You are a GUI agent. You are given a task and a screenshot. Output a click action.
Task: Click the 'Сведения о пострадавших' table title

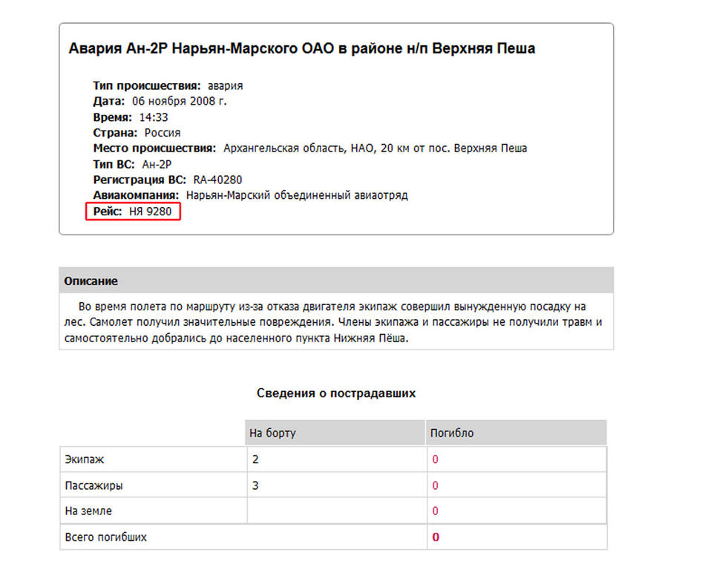[x=336, y=393]
